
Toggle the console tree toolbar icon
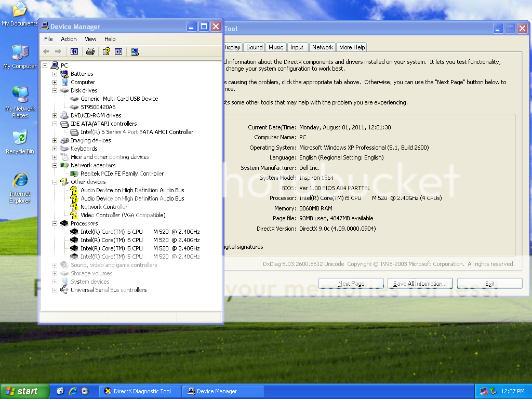click(x=74, y=51)
